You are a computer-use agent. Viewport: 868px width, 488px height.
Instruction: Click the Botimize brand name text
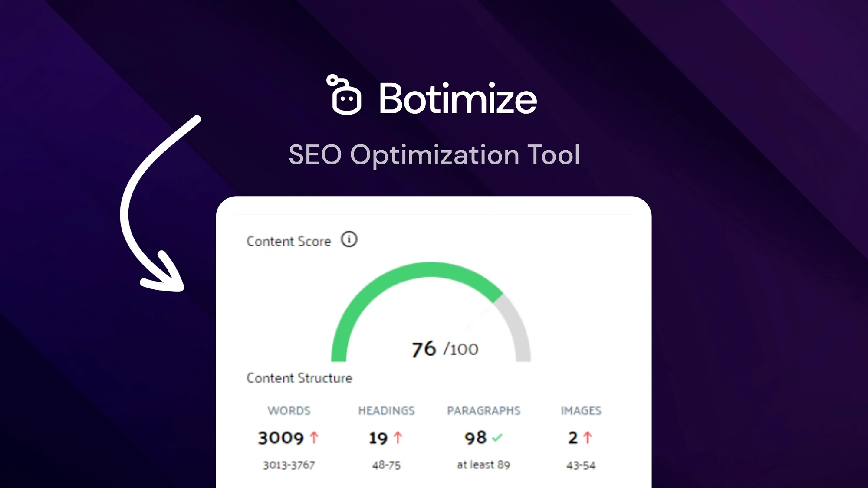(x=458, y=98)
